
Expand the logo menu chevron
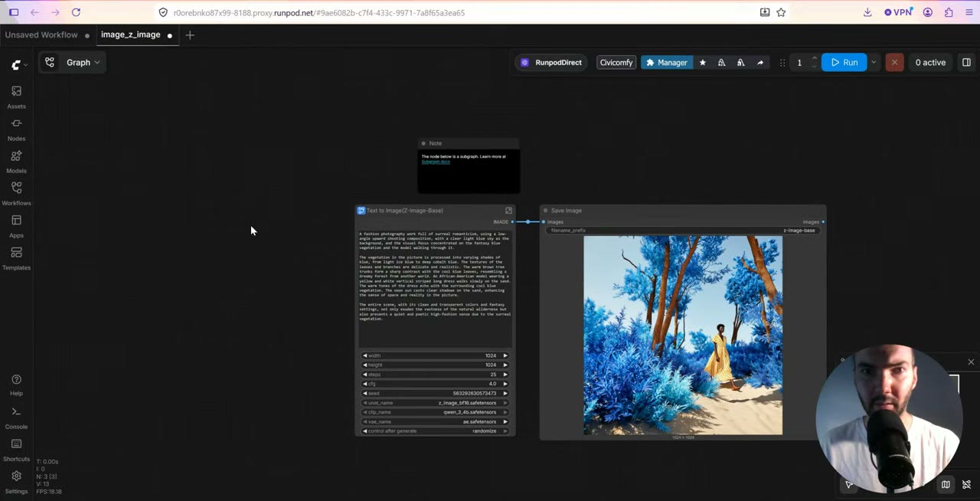tap(26, 65)
